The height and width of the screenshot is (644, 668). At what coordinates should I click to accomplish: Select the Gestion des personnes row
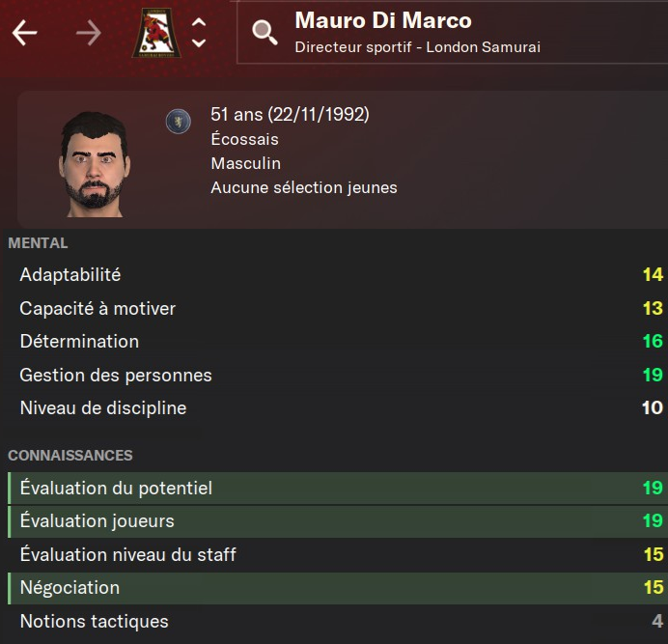(x=334, y=376)
